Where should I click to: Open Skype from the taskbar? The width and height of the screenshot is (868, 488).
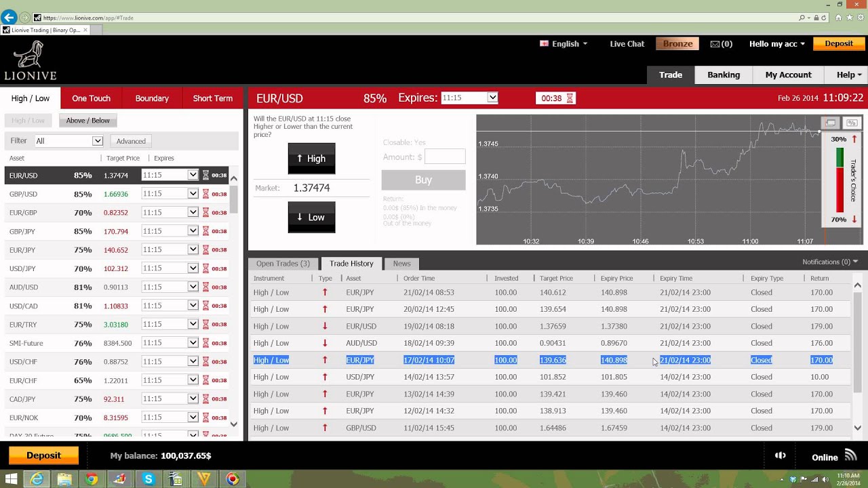point(149,479)
